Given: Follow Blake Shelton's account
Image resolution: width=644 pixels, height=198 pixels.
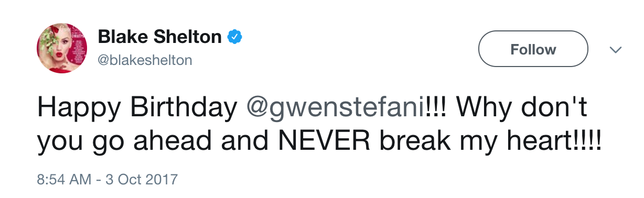Looking at the screenshot, I should (533, 49).
